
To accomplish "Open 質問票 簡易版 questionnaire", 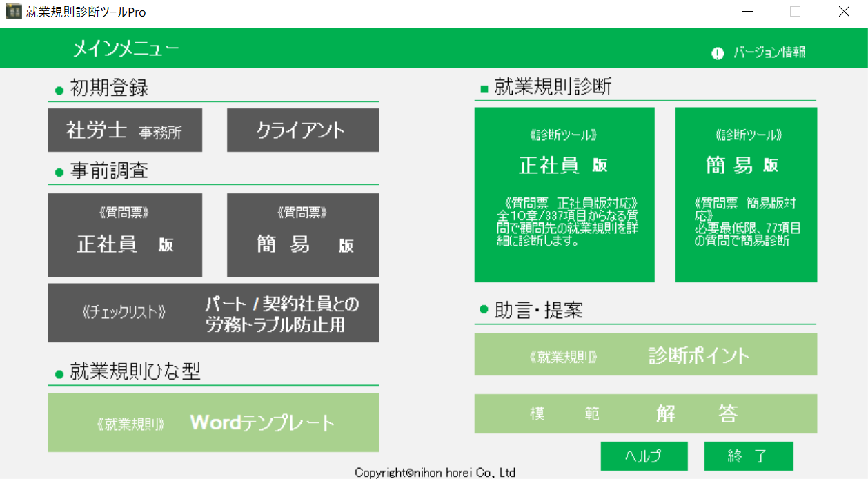I will [x=303, y=235].
